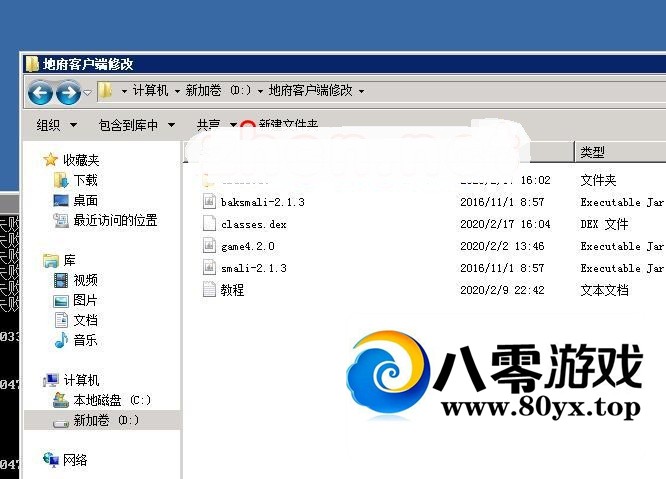Open the 文档 library
The height and width of the screenshot is (479, 666).
(85, 320)
